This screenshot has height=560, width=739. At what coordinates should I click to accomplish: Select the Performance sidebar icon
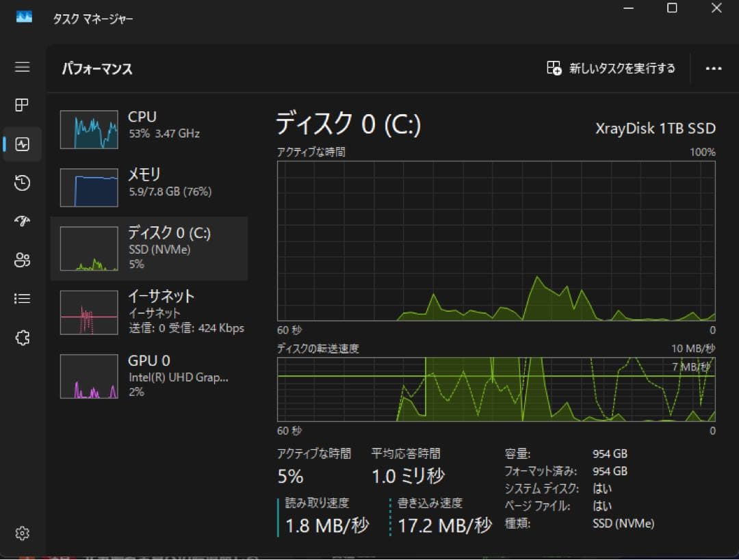tap(22, 144)
